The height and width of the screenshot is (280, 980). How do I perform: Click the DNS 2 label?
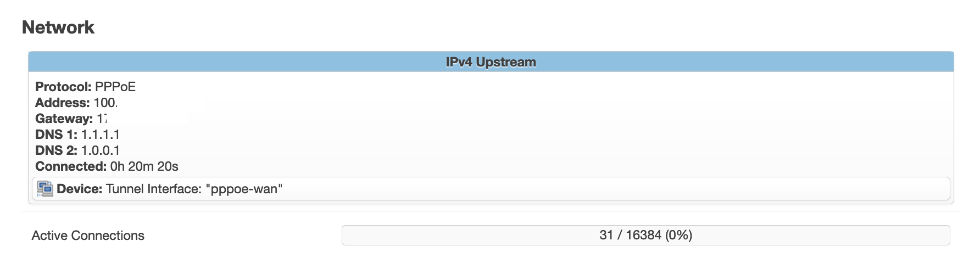point(56,150)
